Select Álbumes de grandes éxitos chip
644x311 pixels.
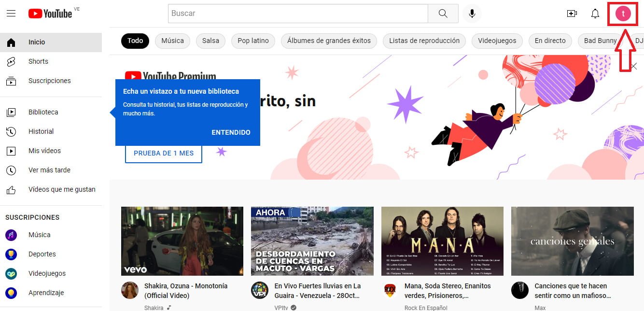(x=329, y=41)
